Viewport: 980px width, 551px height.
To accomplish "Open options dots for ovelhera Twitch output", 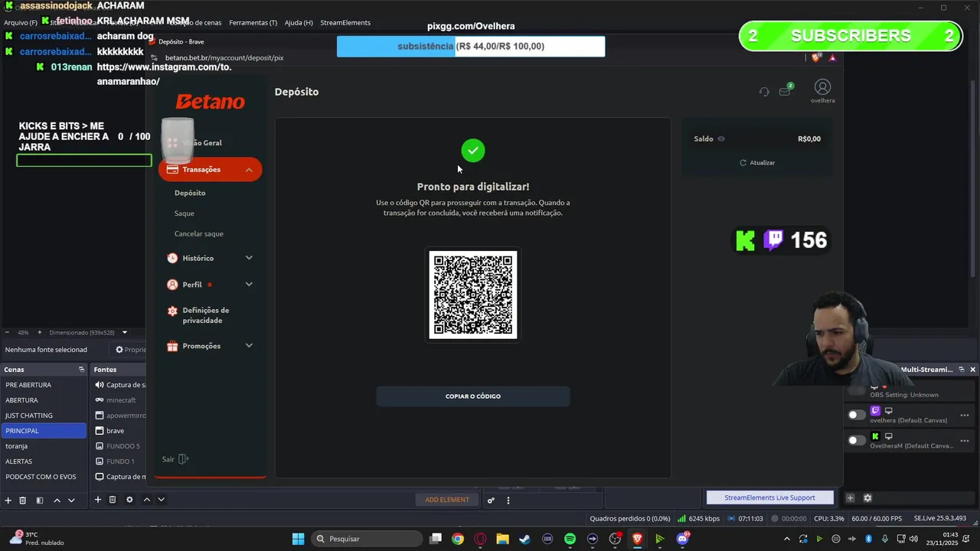I will pos(965,416).
